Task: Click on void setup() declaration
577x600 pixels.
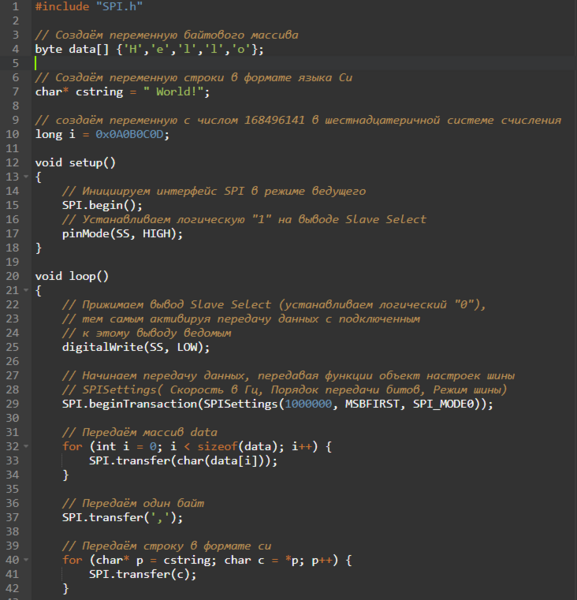Action: click(x=75, y=163)
